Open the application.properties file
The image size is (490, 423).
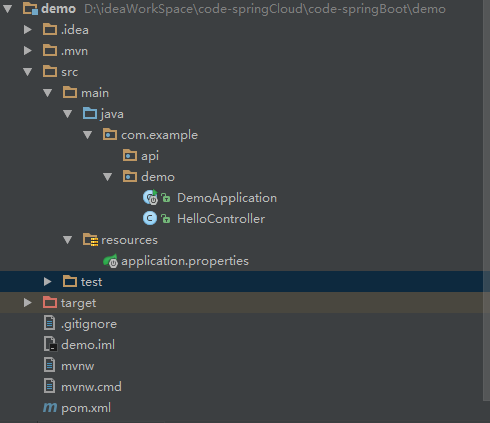click(185, 261)
